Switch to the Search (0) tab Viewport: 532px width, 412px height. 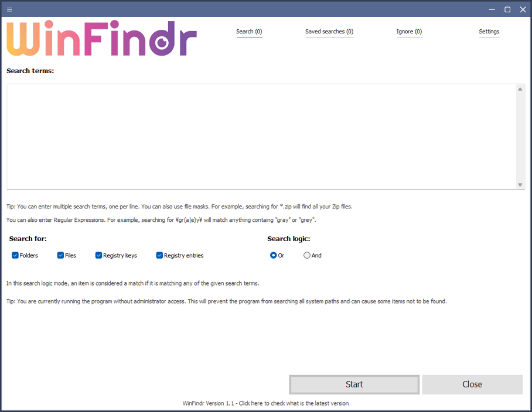(x=249, y=32)
